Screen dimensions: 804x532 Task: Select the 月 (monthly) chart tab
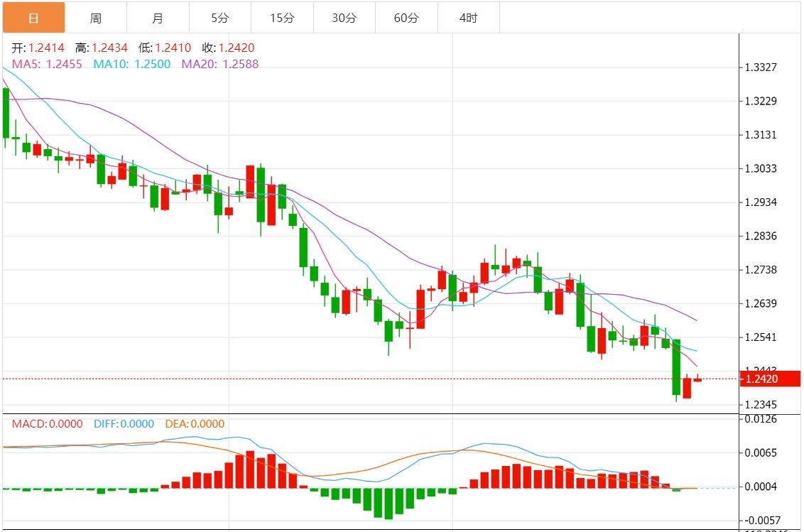[158, 18]
